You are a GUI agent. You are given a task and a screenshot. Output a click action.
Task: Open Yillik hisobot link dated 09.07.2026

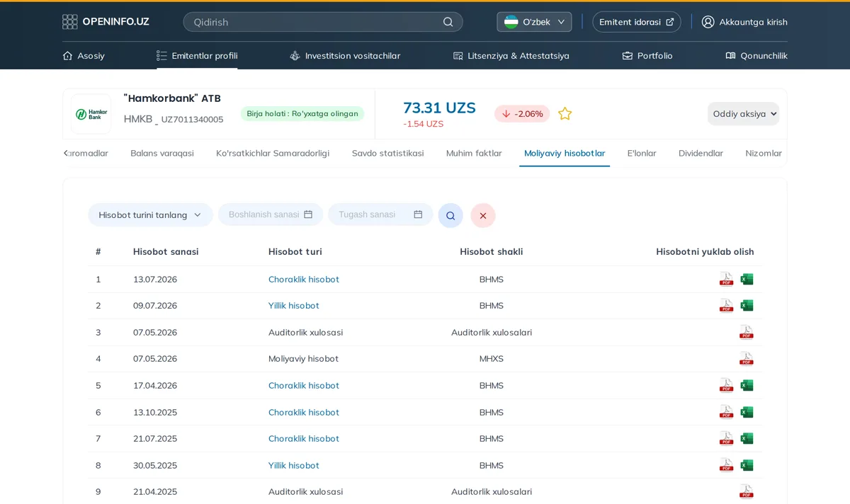(x=294, y=306)
